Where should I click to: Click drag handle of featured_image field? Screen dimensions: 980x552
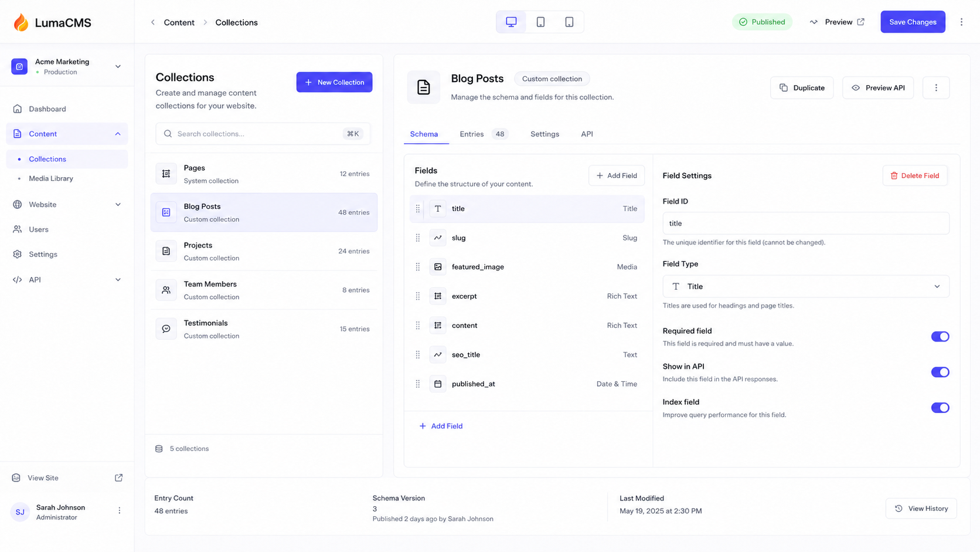click(x=418, y=267)
